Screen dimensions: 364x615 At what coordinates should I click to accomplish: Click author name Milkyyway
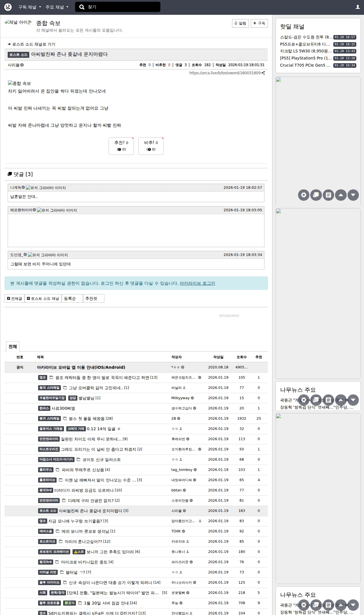(180, 398)
